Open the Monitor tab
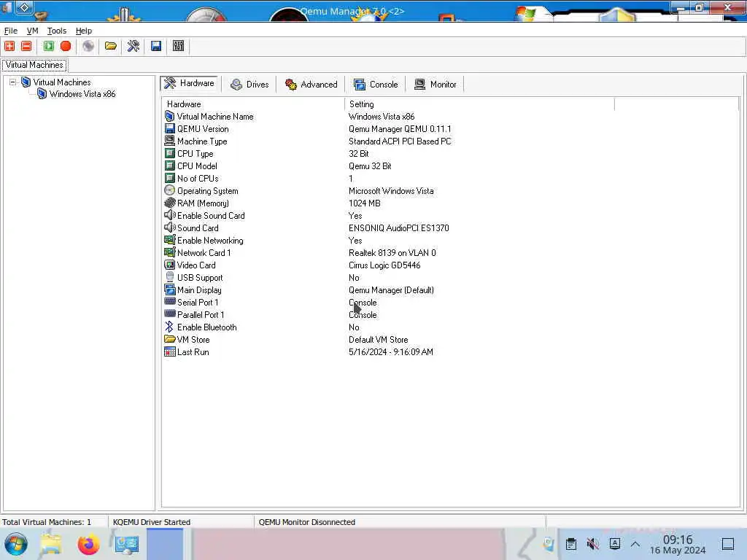Viewport: 747px width, 560px height. [x=436, y=85]
